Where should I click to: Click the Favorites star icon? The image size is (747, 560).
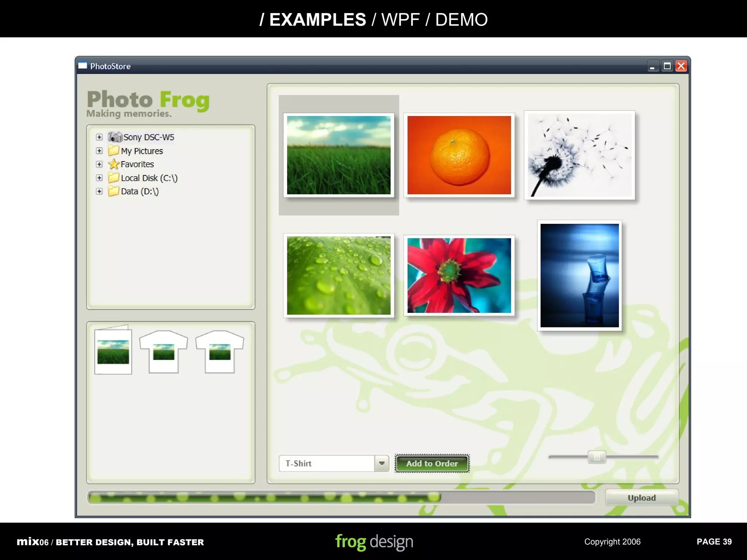[x=114, y=164]
